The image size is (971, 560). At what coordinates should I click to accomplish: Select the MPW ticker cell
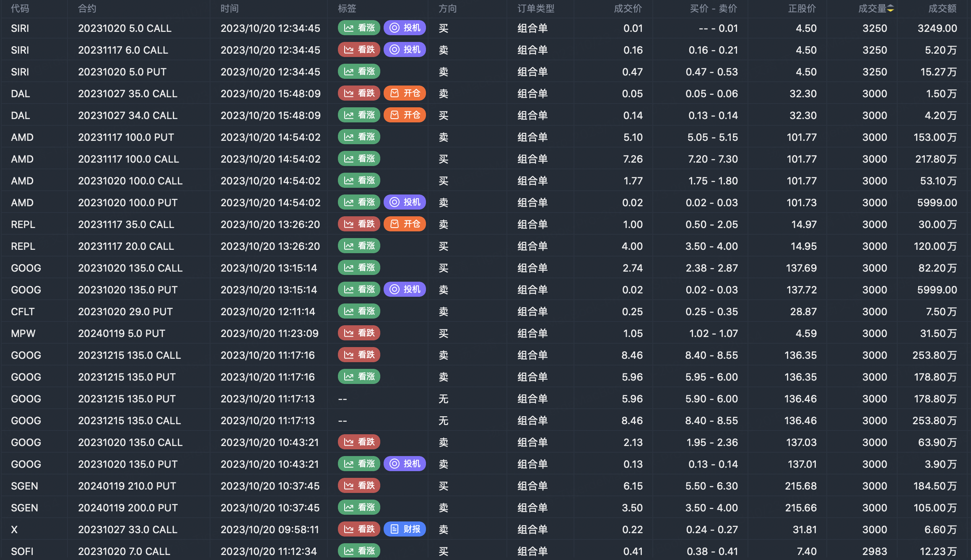point(23,334)
